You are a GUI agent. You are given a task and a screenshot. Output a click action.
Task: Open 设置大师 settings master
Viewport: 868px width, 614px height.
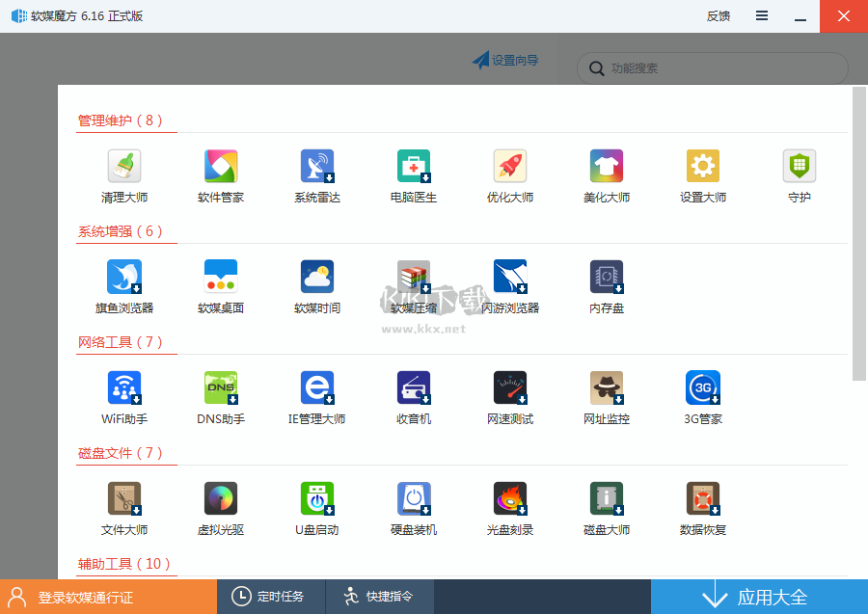point(702,175)
